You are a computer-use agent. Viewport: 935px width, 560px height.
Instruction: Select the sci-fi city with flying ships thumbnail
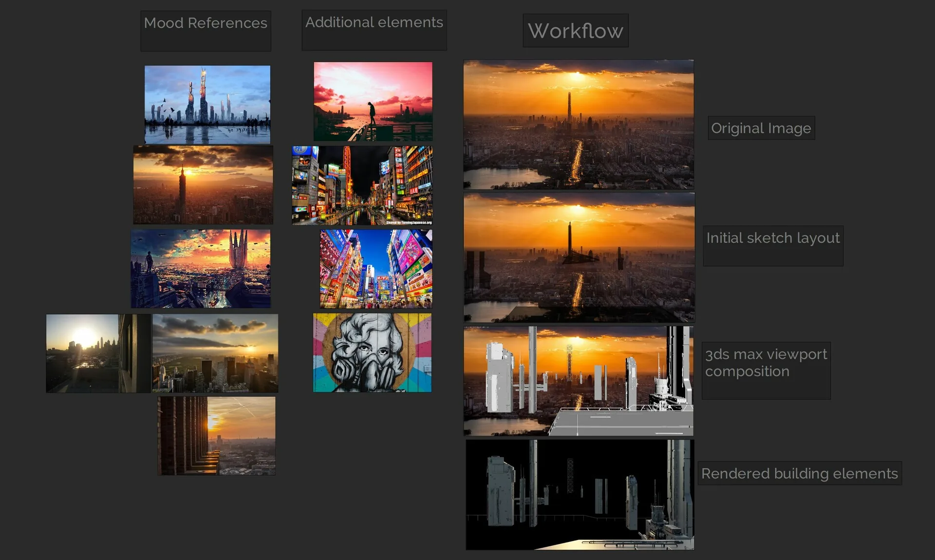[201, 269]
